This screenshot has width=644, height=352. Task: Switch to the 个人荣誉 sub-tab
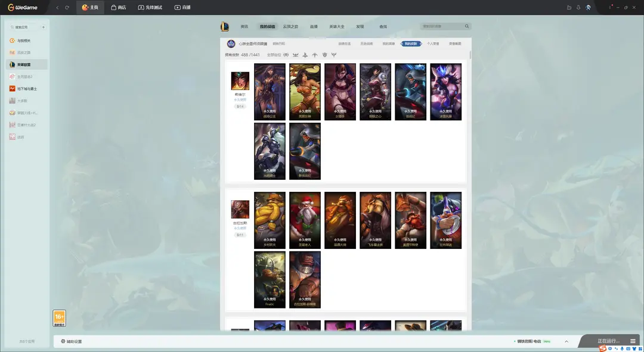point(433,43)
